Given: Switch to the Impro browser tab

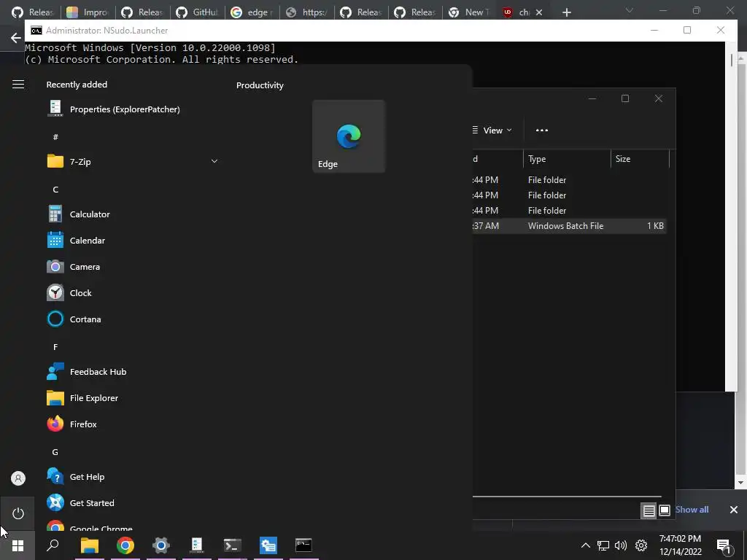Looking at the screenshot, I should pyautogui.click(x=88, y=12).
